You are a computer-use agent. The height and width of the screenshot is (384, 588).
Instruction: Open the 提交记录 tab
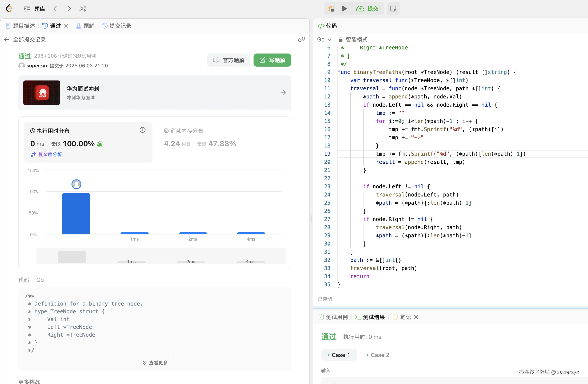click(x=117, y=26)
